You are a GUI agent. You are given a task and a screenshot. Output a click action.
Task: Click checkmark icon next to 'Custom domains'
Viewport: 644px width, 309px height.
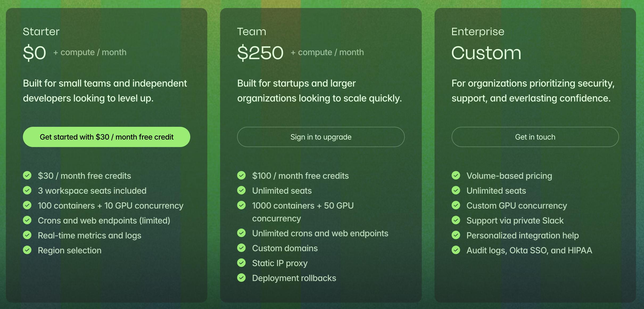(x=241, y=248)
